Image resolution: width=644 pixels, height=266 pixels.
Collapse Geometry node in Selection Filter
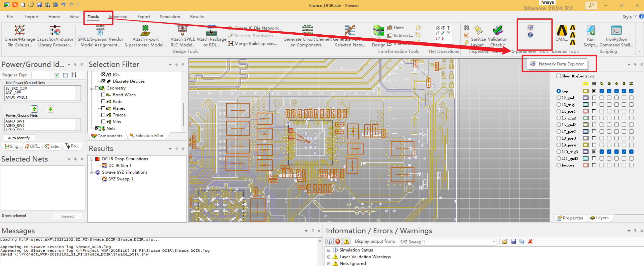(x=92, y=88)
